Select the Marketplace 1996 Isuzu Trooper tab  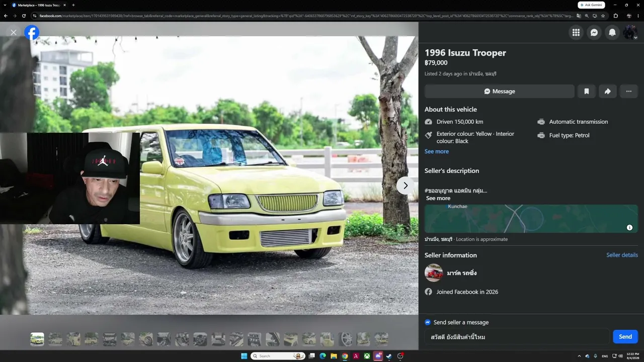38,5
